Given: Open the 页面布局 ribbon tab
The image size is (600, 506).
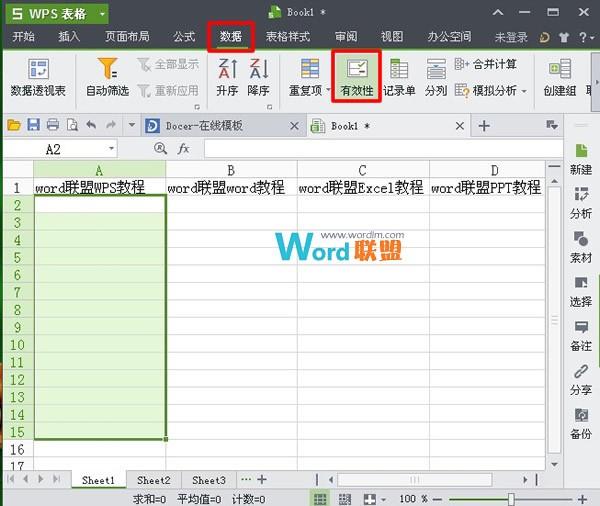Looking at the screenshot, I should 127,37.
